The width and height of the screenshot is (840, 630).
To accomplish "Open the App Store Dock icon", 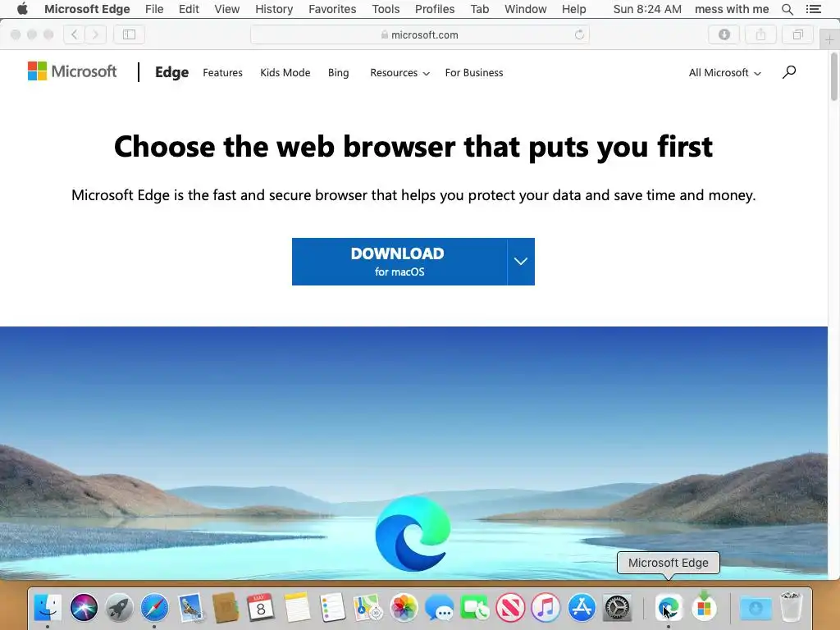I will (x=582, y=608).
